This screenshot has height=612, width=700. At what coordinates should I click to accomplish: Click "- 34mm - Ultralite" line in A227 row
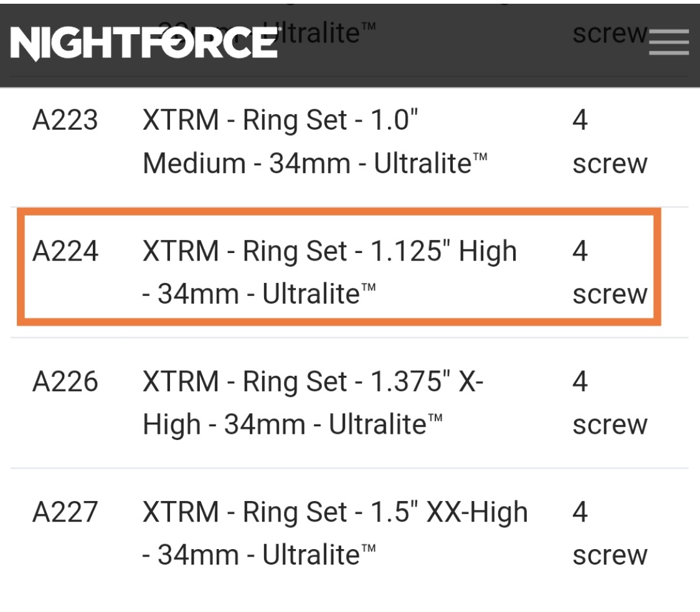[x=259, y=556]
